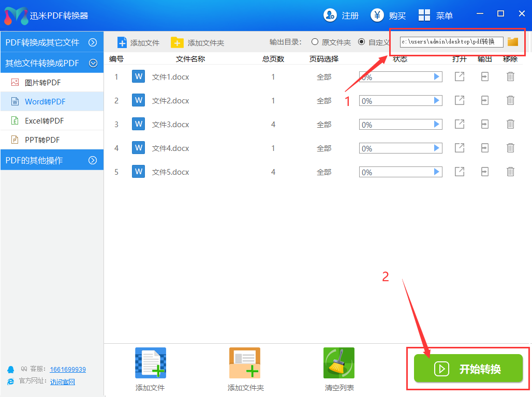Click the delete icon for 文件1.docx
532x397 pixels.
click(x=510, y=77)
